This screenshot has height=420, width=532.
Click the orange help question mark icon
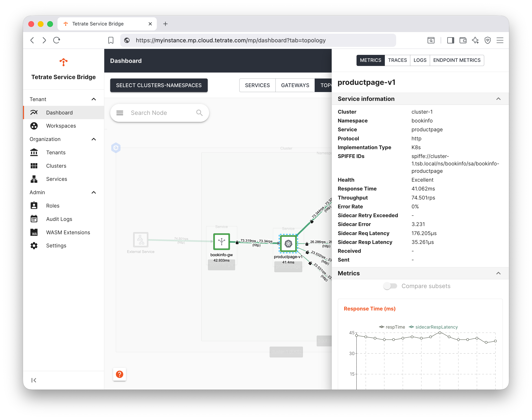click(x=119, y=374)
